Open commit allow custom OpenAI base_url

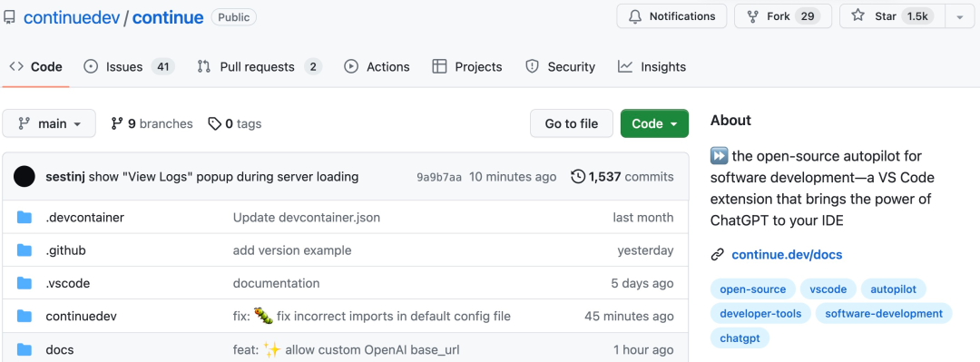click(x=347, y=349)
